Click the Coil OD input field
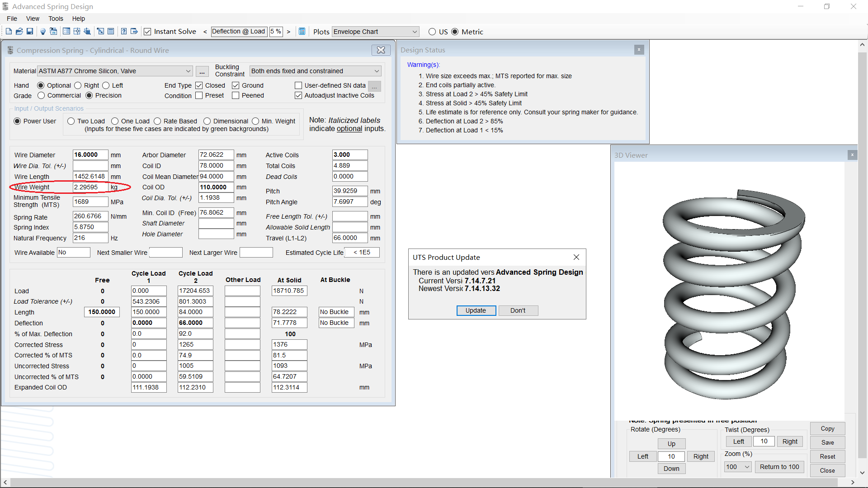Image resolution: width=868 pixels, height=488 pixels. click(216, 187)
